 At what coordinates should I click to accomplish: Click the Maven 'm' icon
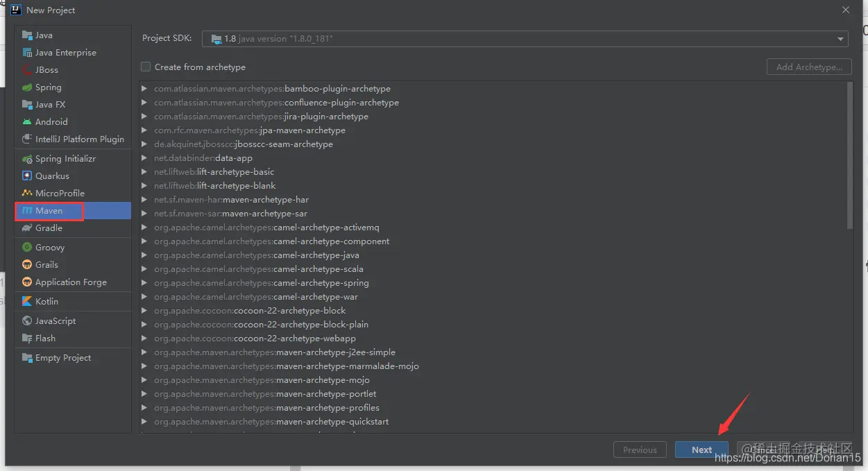pyautogui.click(x=27, y=211)
